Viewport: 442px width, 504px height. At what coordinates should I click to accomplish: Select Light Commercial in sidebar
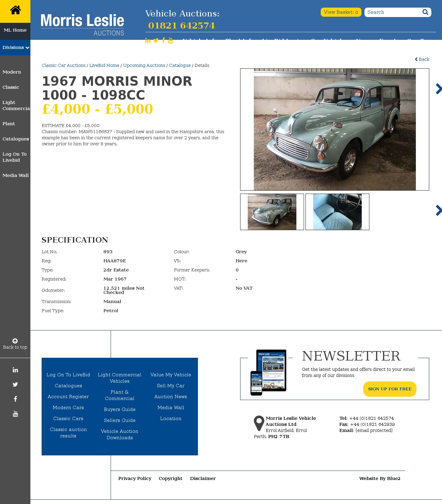pos(16,105)
